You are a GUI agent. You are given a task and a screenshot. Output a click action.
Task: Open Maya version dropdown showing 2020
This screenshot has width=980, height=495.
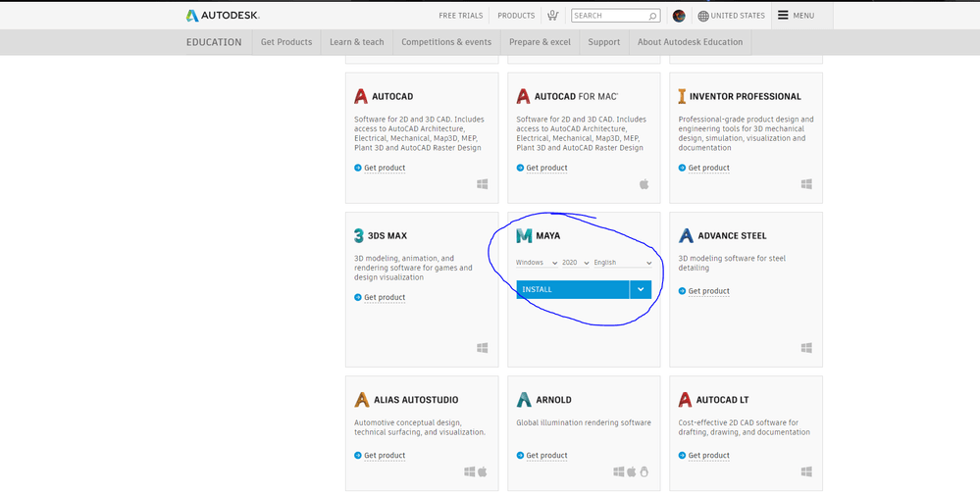coord(576,263)
